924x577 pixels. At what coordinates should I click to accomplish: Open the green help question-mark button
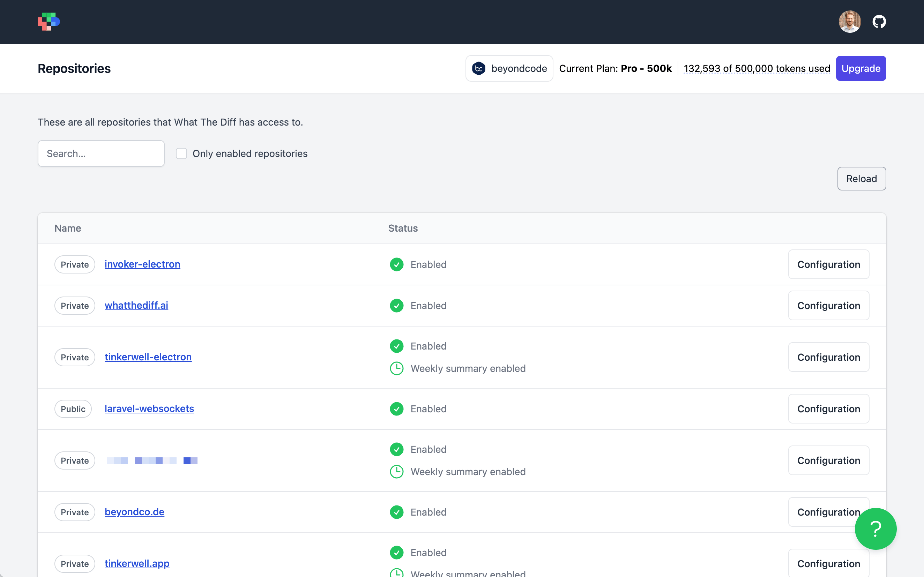pyautogui.click(x=875, y=529)
